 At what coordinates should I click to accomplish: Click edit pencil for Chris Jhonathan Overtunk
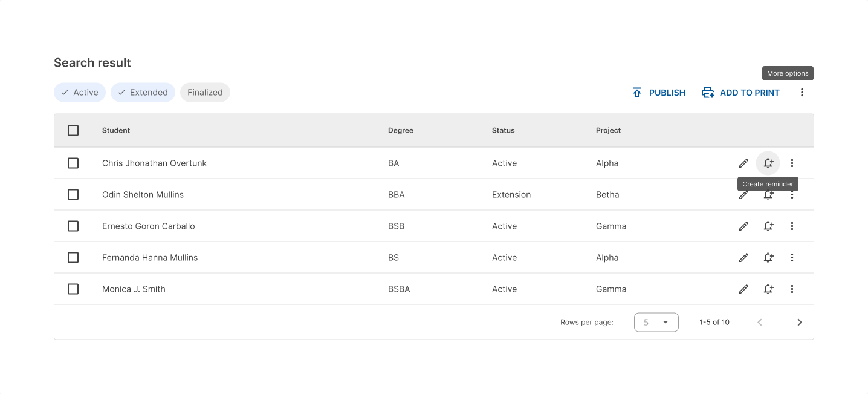tap(743, 163)
